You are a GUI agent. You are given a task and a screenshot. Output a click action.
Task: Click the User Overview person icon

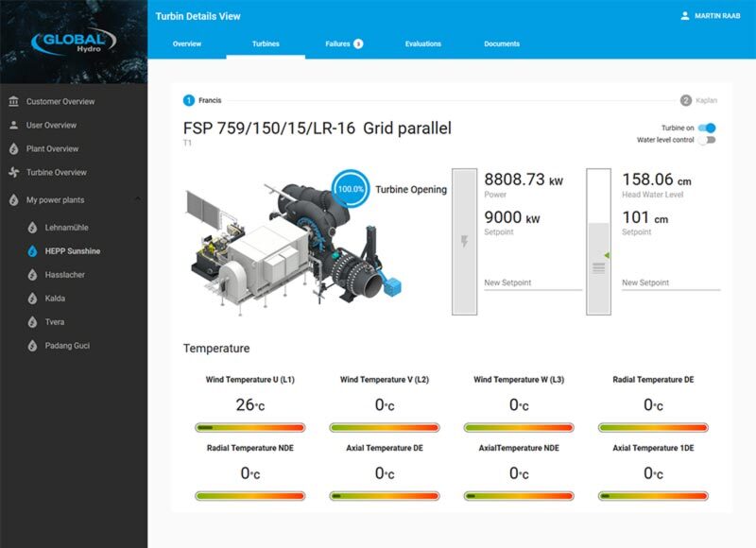pos(13,125)
